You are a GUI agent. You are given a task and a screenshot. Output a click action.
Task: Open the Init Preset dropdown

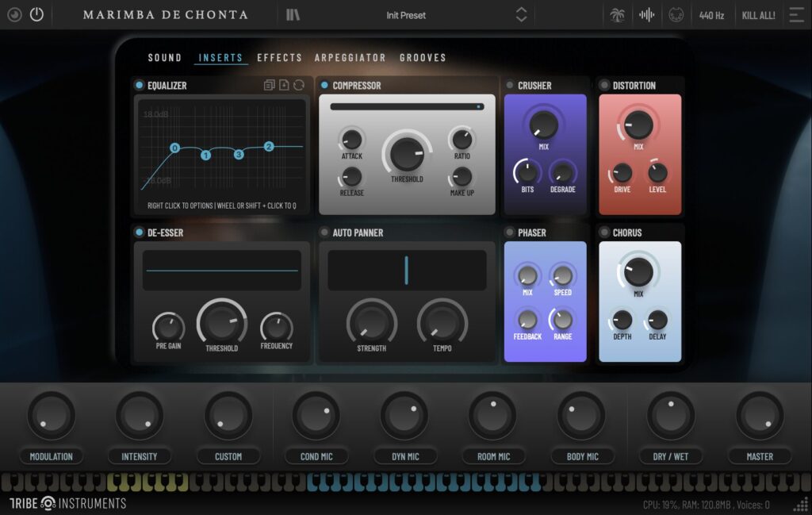(x=405, y=15)
